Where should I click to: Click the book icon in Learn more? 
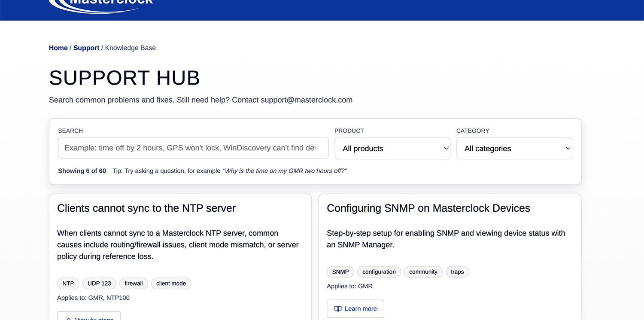[x=338, y=308]
